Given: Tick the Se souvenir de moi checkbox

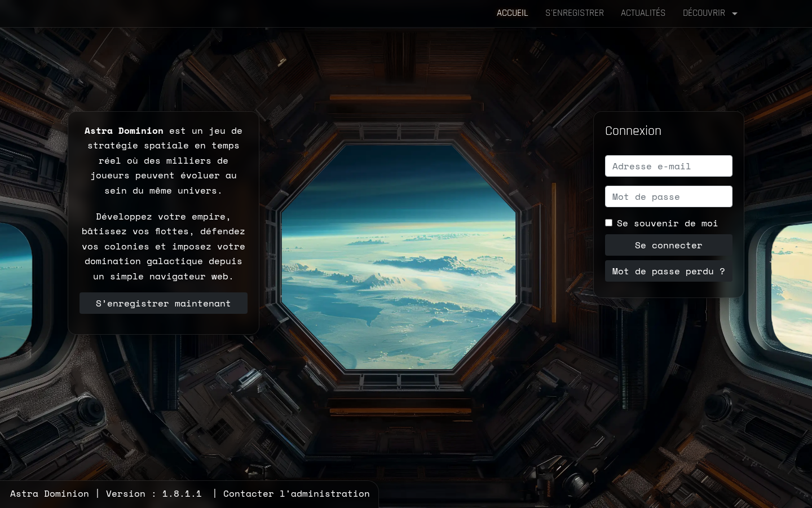Looking at the screenshot, I should [608, 223].
